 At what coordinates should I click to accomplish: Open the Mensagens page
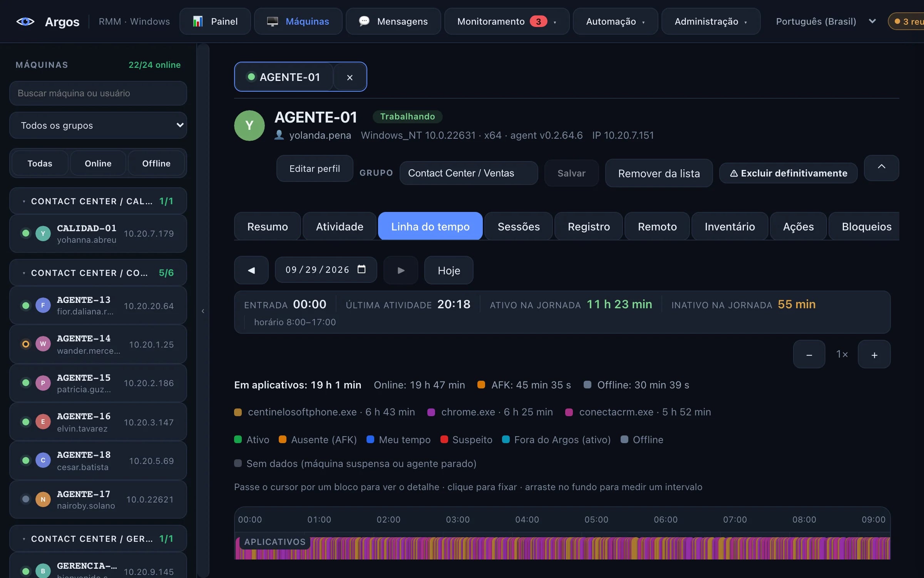pos(393,22)
